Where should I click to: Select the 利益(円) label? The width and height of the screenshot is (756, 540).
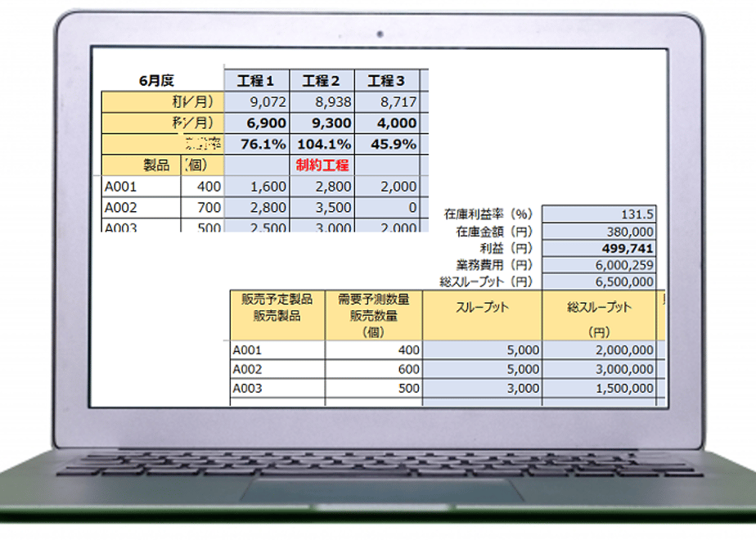pos(506,249)
